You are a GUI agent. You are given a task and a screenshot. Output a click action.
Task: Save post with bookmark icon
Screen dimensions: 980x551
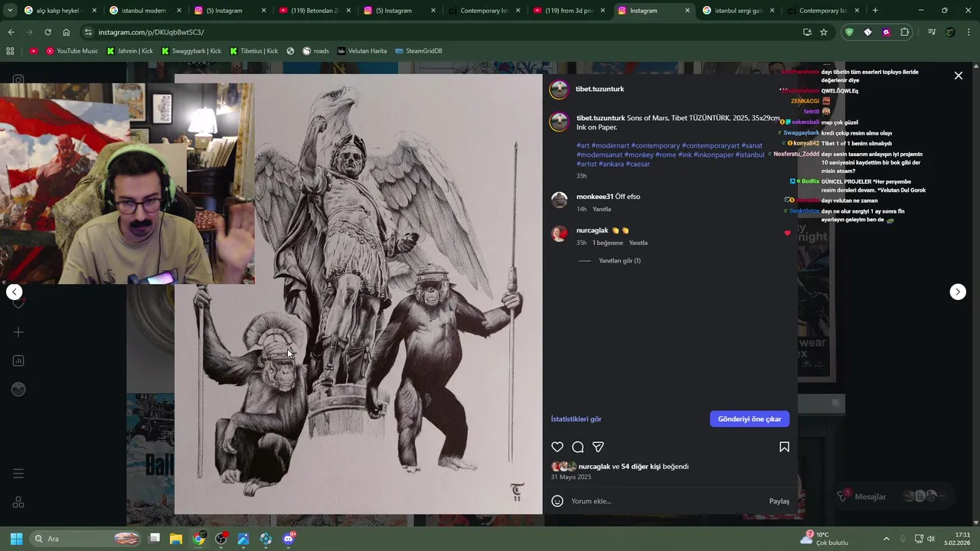(x=784, y=447)
